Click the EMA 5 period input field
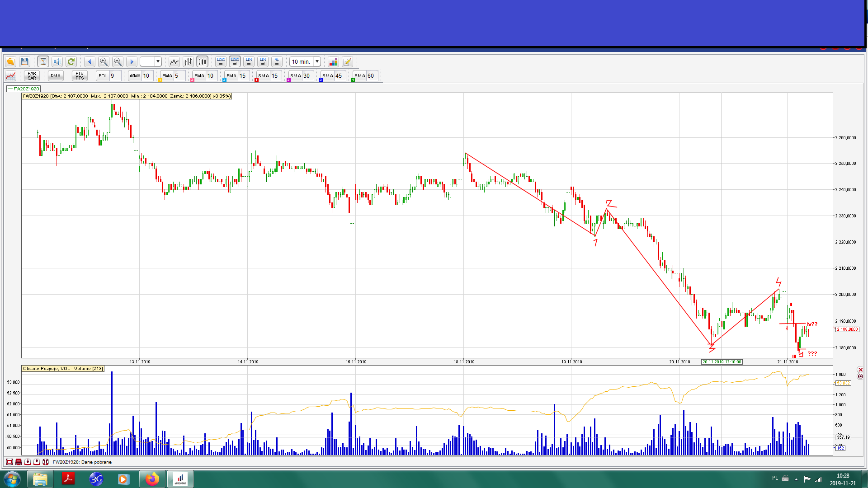This screenshot has height=488, width=868. [x=179, y=75]
